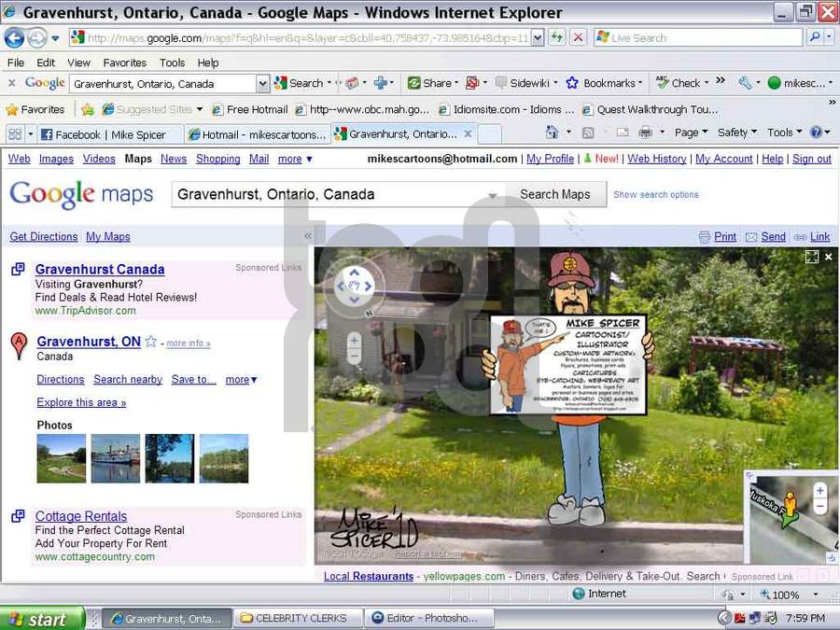
Task: Expand the Suggested Sites dropdown
Action: 200,109
